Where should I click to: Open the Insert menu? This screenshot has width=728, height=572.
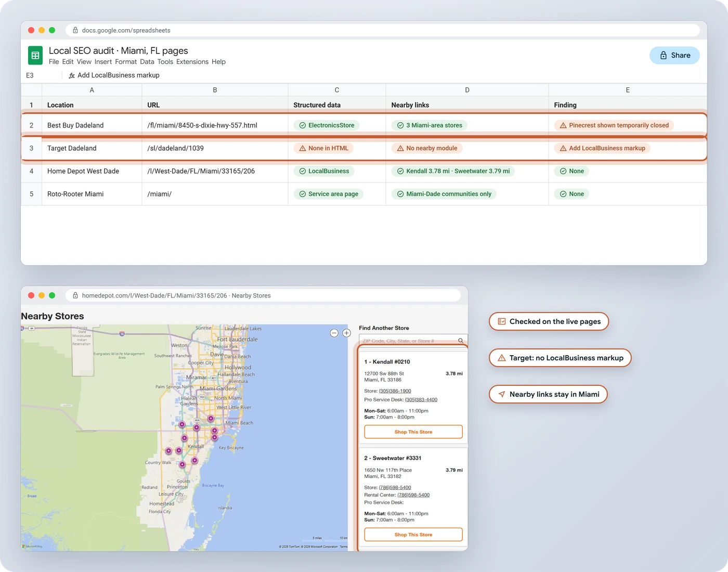click(103, 61)
